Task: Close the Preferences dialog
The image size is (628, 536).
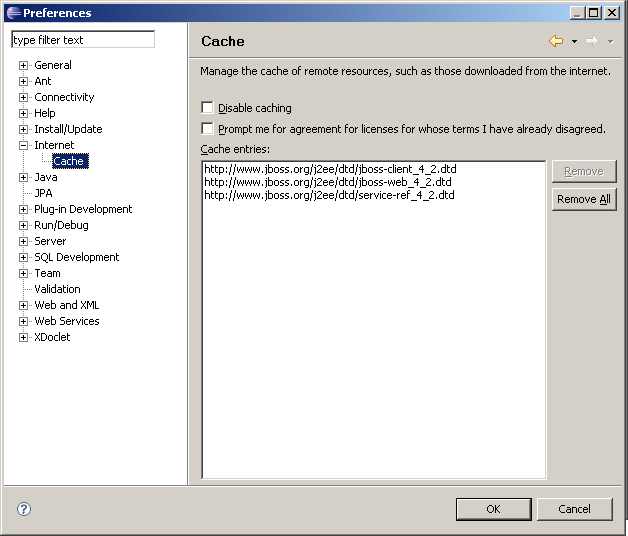Action: 612,13
